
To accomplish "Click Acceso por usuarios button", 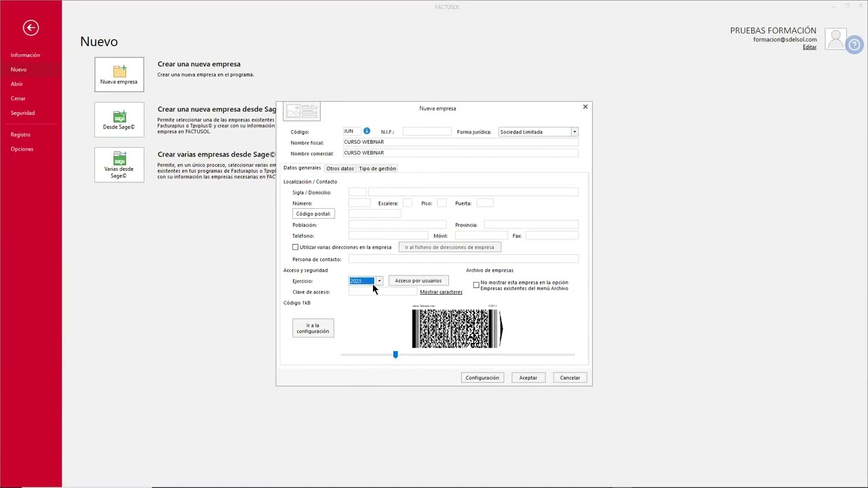I will click(x=418, y=281).
